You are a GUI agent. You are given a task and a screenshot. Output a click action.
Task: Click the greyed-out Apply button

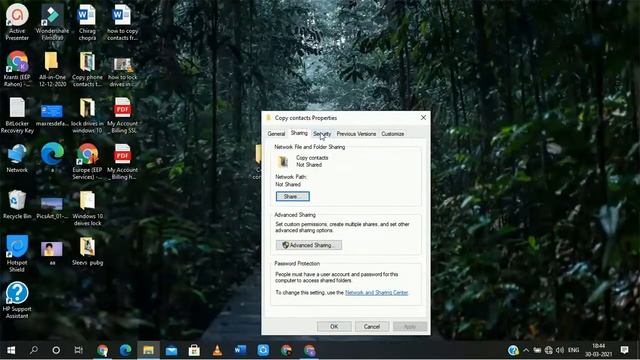[x=410, y=326]
